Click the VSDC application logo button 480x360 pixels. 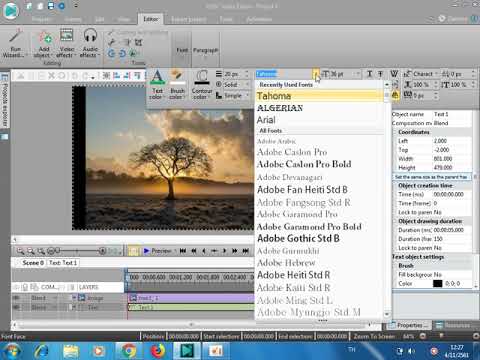[11, 10]
